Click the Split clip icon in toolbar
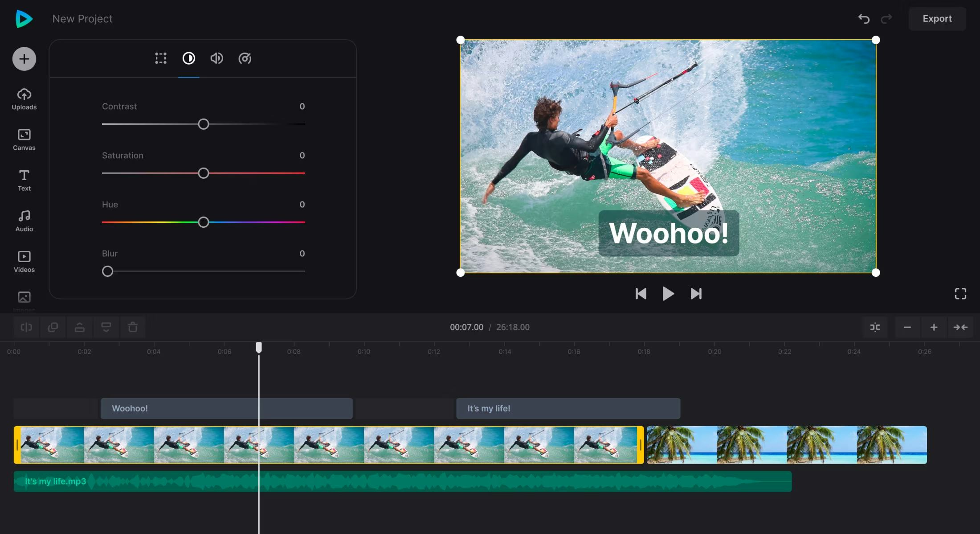The width and height of the screenshot is (980, 534). pos(26,327)
